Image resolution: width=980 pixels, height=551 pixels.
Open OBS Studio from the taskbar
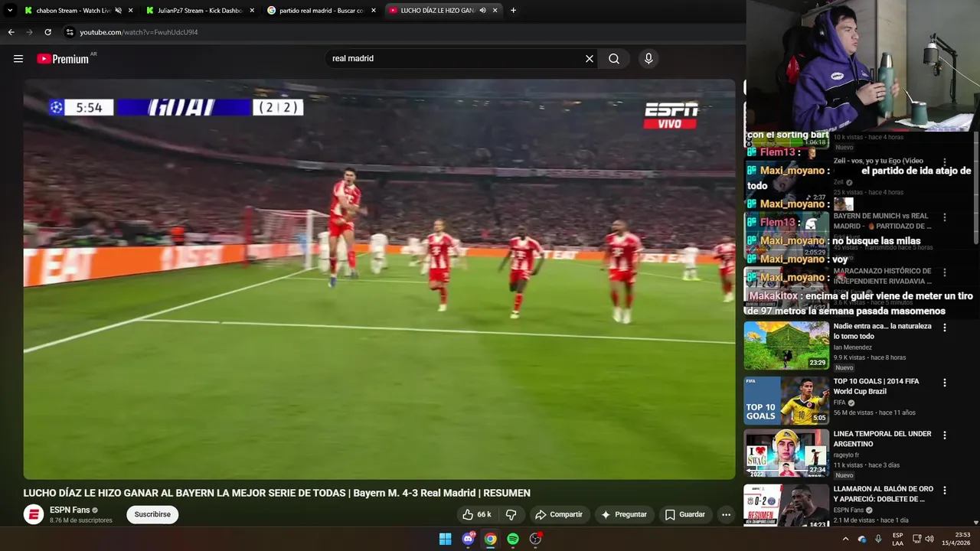pos(535,539)
